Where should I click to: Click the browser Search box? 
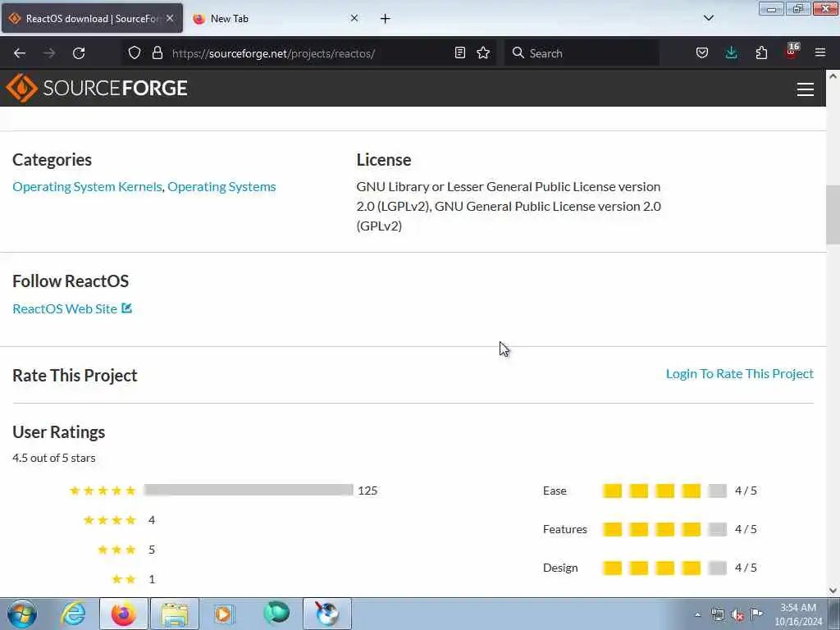(x=582, y=53)
